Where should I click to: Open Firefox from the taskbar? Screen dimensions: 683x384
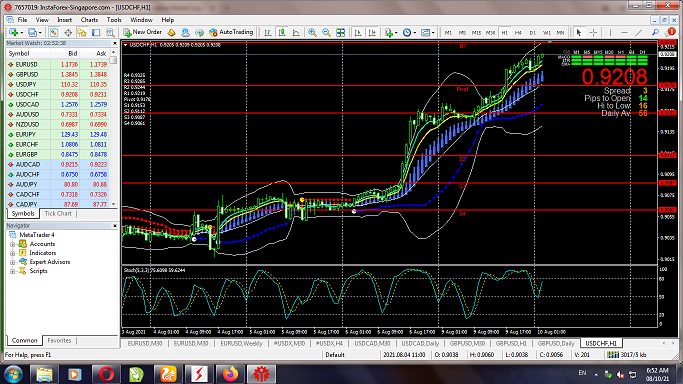point(230,374)
